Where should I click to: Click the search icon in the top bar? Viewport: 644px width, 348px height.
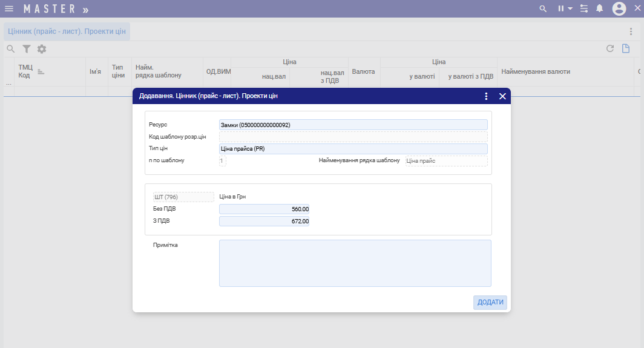pos(543,8)
